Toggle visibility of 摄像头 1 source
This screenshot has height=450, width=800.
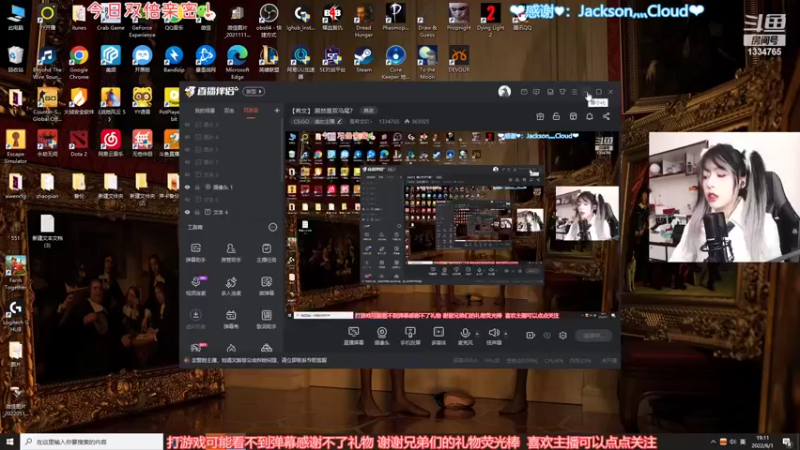(x=187, y=187)
